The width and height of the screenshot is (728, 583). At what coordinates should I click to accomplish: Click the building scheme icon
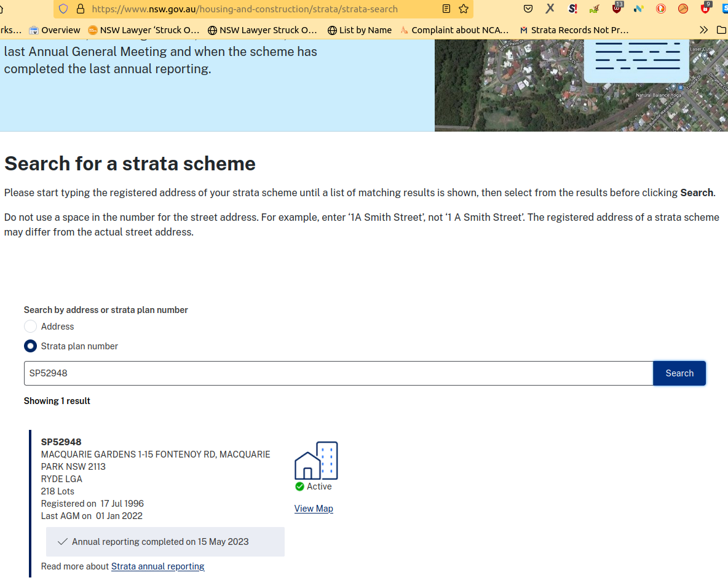coord(316,461)
